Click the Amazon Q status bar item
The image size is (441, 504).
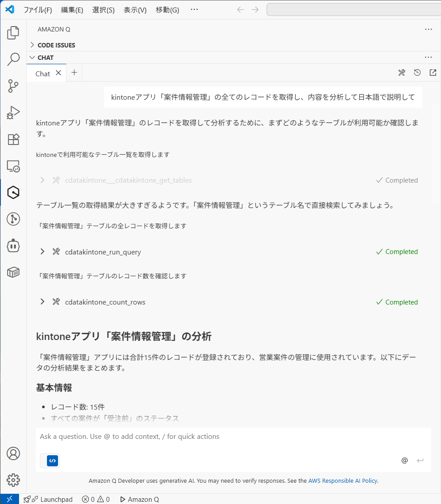139,499
